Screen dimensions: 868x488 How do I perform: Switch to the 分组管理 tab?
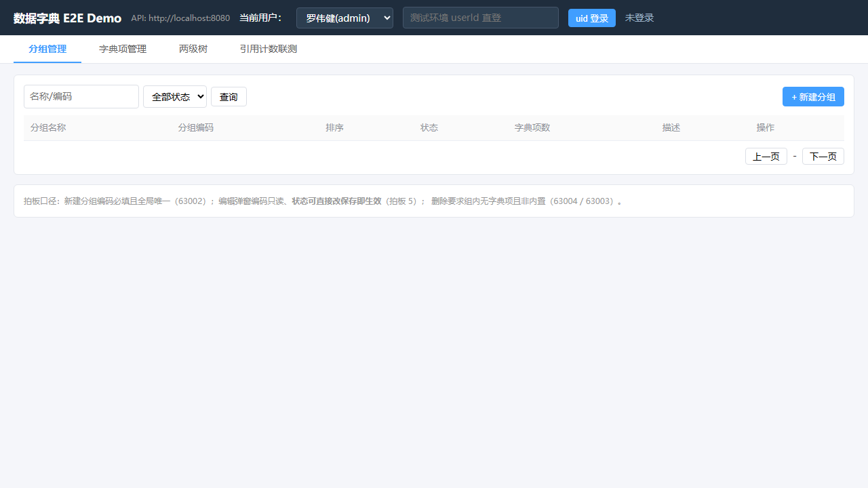click(x=47, y=49)
